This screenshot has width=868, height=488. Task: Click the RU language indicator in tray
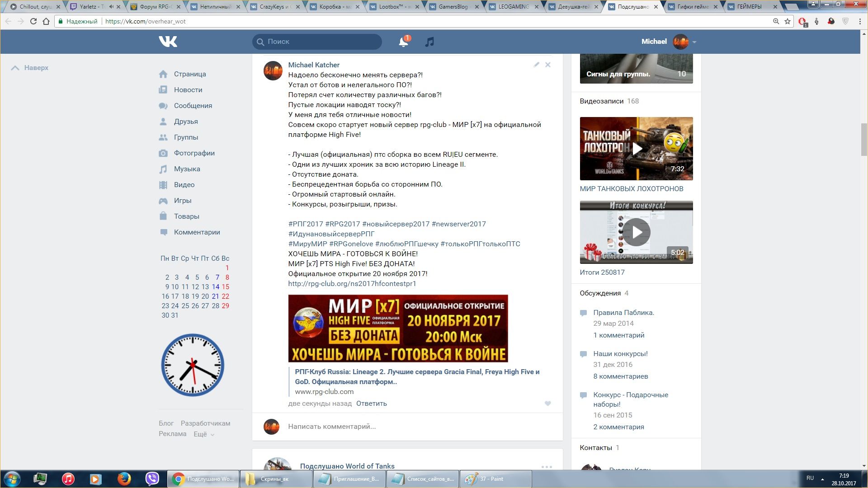point(810,478)
